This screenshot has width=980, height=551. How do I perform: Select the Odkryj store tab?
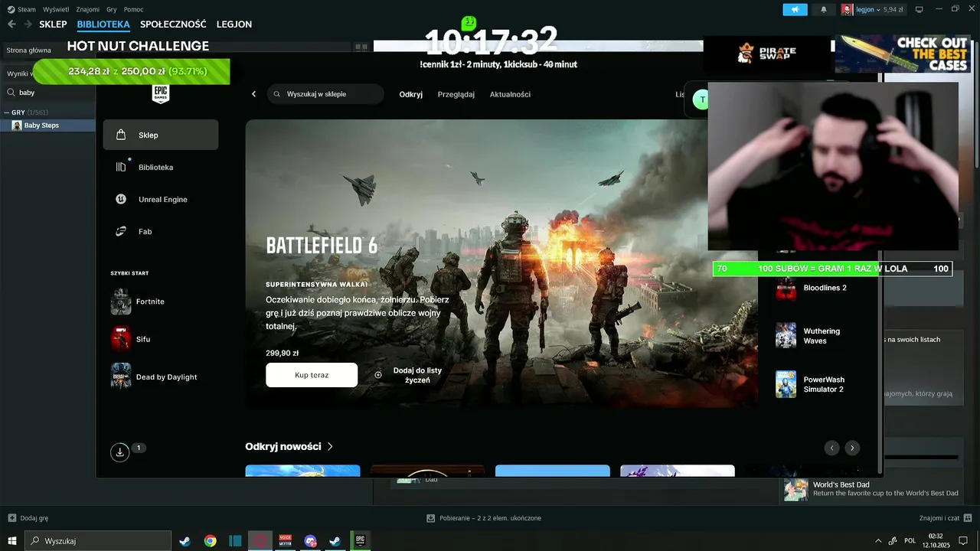(411, 94)
